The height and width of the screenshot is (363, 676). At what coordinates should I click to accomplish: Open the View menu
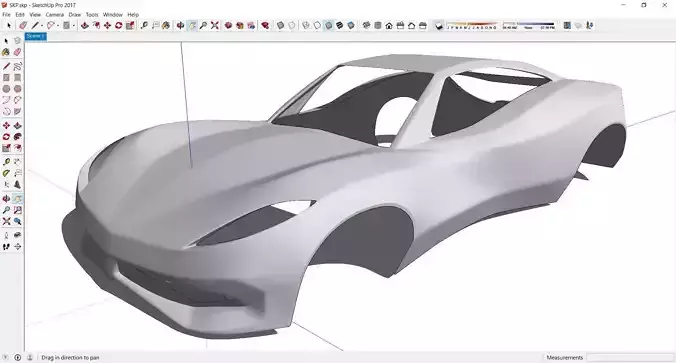(35, 15)
